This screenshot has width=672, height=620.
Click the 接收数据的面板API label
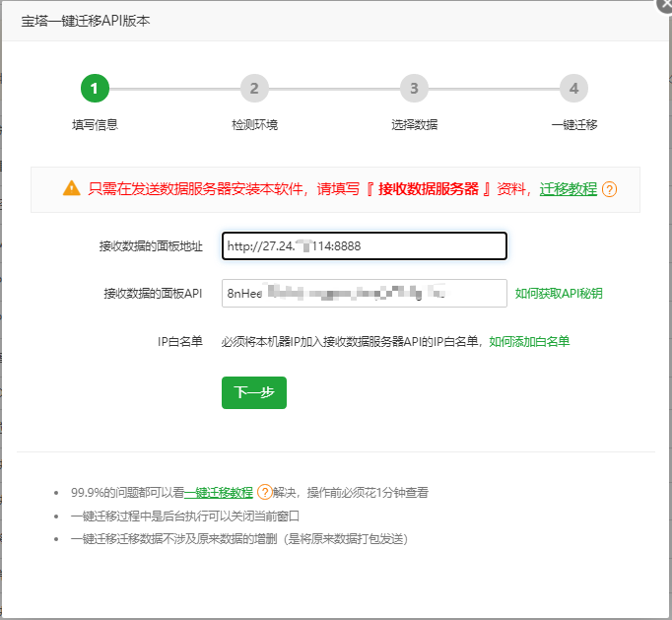pos(153,294)
